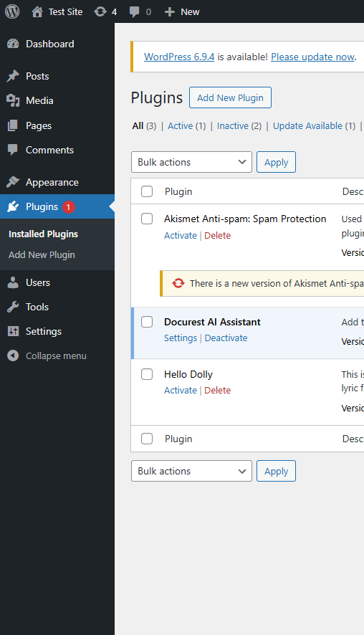Click the Users person icon
Image resolution: width=364 pixels, height=635 pixels.
pyautogui.click(x=13, y=282)
